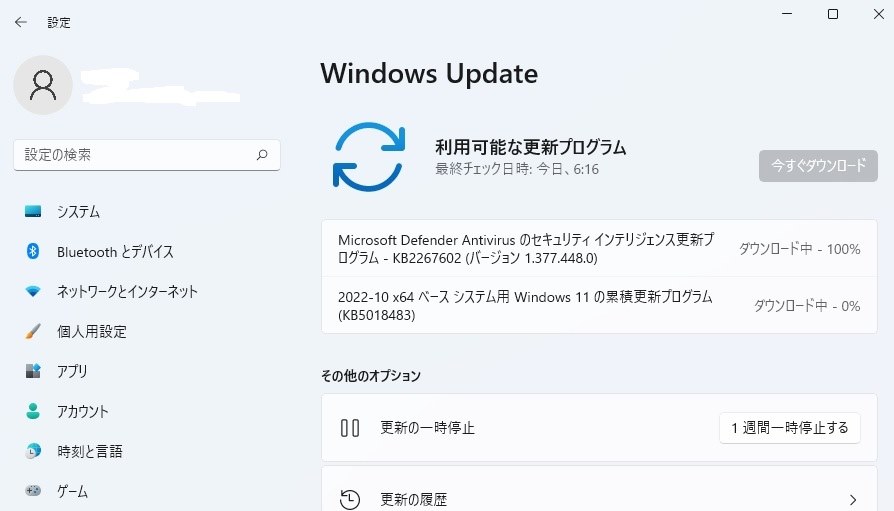Click 利用可能な更新プログラム heading
Image resolution: width=894 pixels, height=511 pixels.
coord(530,147)
